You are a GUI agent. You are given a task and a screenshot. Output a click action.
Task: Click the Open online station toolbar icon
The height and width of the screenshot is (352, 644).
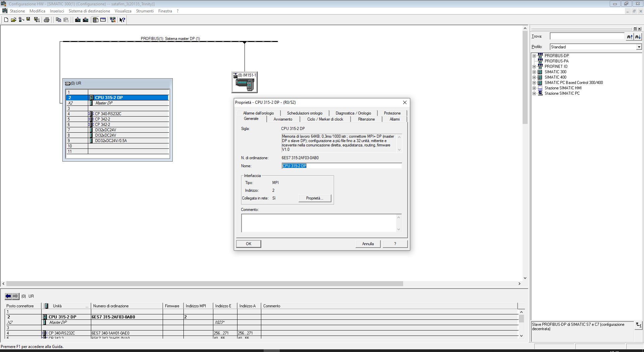21,20
